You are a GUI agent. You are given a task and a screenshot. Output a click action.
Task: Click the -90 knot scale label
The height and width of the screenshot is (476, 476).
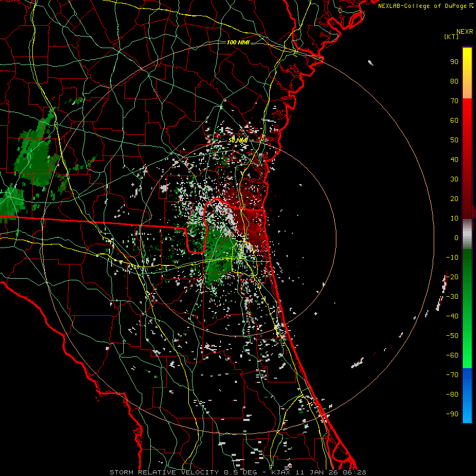(x=452, y=414)
